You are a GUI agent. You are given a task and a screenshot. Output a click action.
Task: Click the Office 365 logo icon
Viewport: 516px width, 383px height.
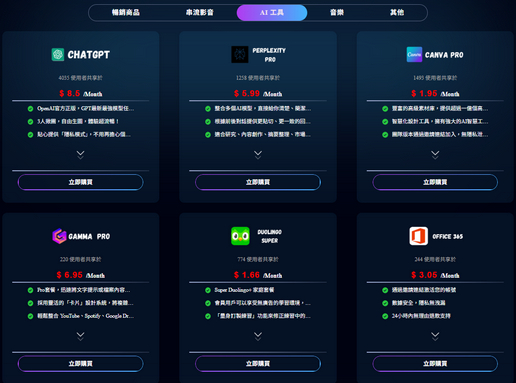point(419,236)
